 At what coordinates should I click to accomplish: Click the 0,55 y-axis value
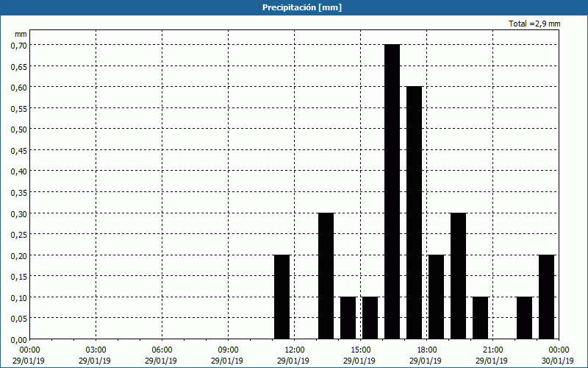(x=19, y=108)
